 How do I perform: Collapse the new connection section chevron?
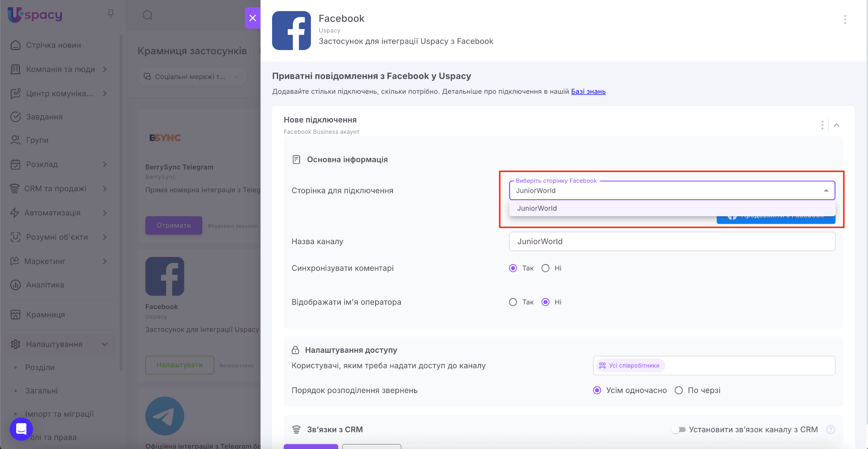pos(836,125)
